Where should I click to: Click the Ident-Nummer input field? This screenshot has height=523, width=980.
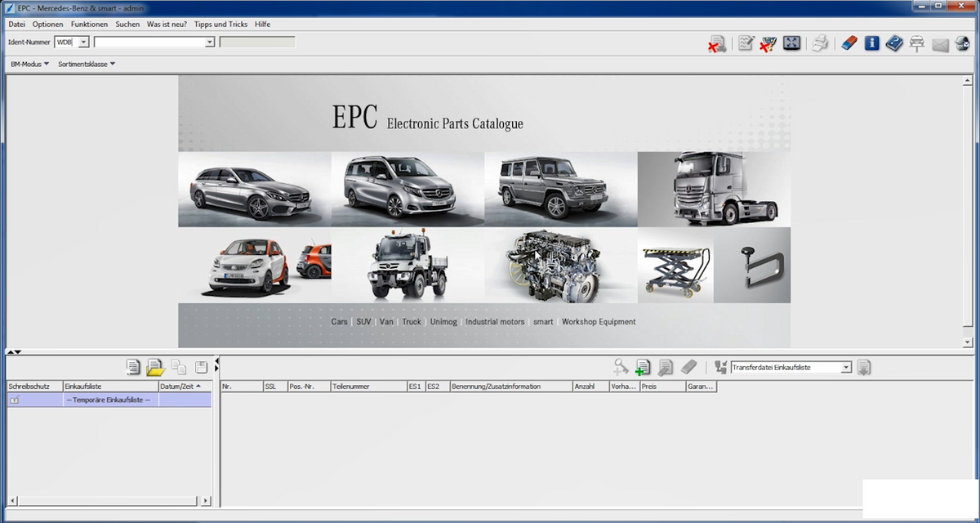click(149, 42)
